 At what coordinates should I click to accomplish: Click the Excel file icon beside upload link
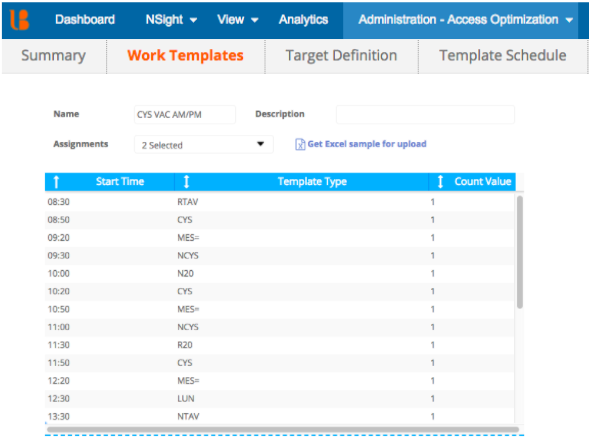click(x=300, y=144)
